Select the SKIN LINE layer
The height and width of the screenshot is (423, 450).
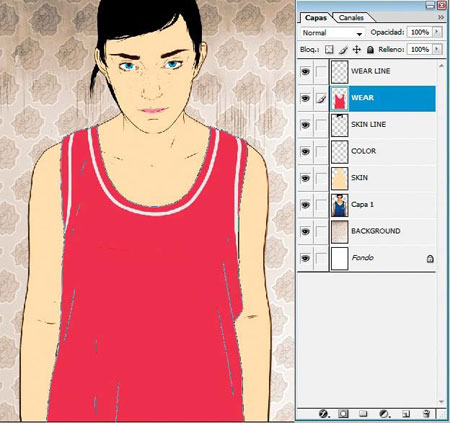[383, 125]
